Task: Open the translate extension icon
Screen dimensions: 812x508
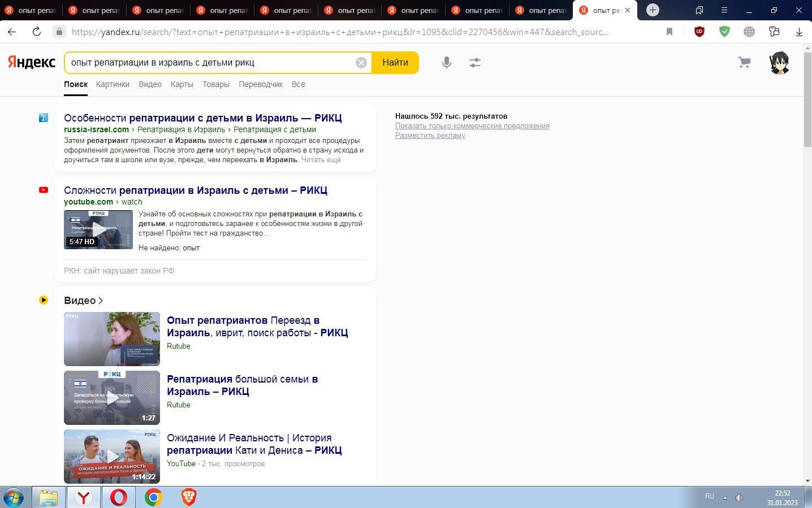Action: 774,32
